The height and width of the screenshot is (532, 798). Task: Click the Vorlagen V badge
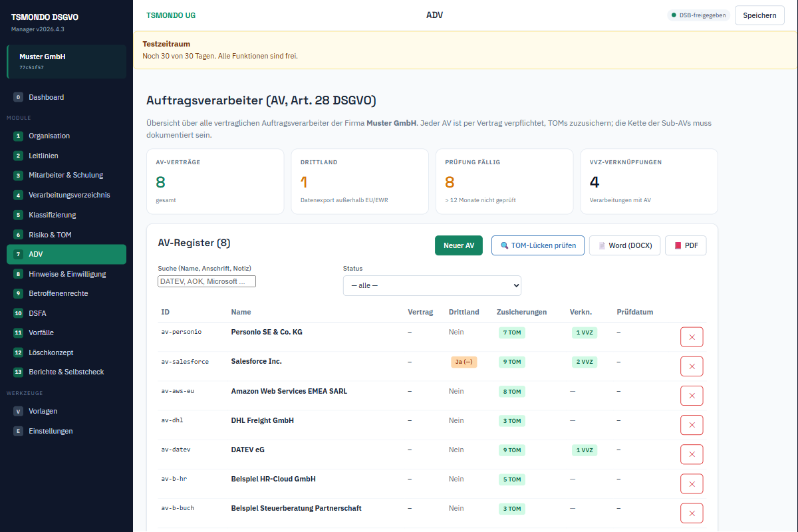pos(18,411)
